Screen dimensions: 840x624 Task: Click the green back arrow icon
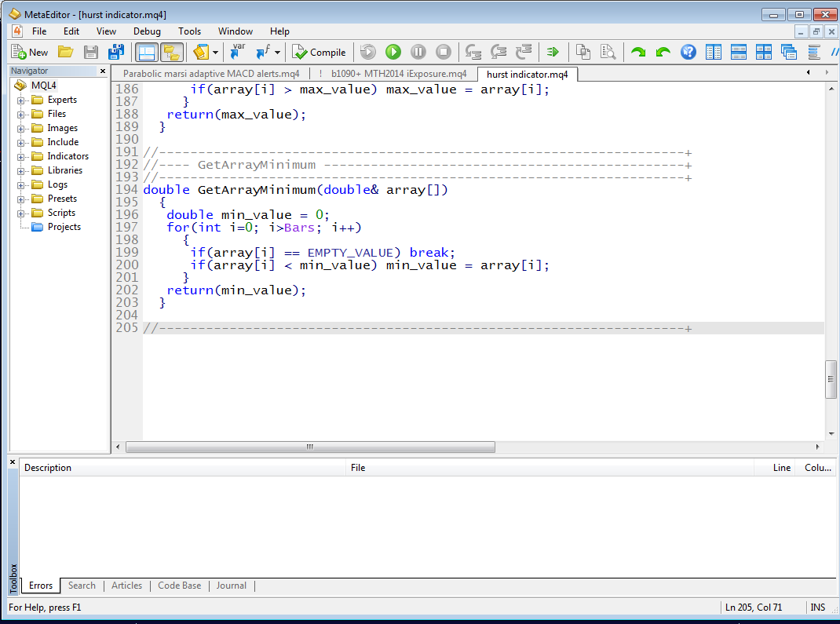pos(663,53)
